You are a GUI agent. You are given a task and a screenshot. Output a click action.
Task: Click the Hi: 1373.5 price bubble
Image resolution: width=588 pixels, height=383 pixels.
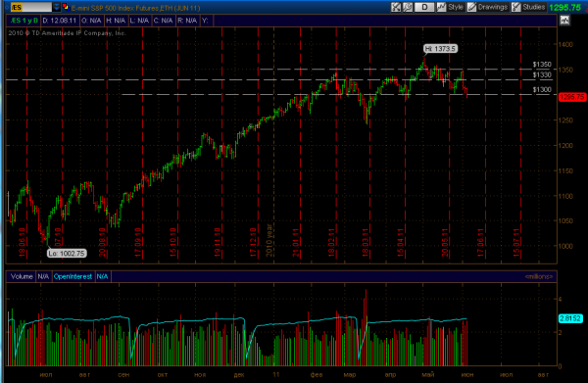coord(440,49)
